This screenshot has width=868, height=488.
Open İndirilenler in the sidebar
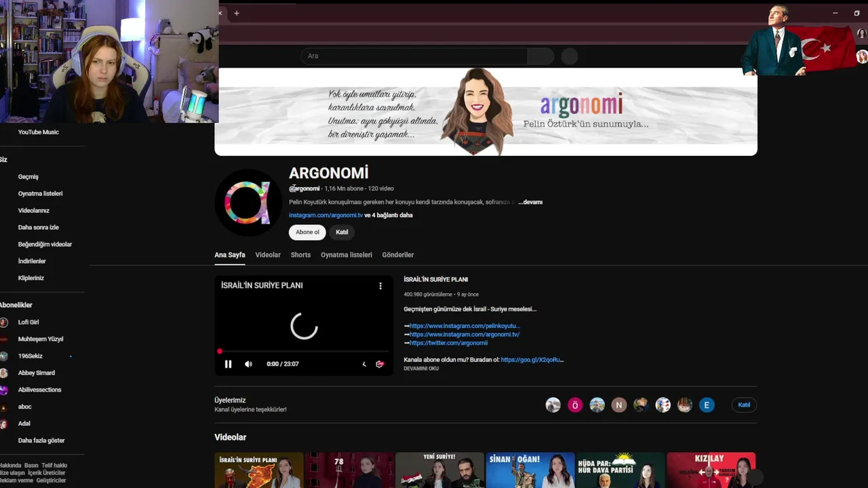tap(32, 262)
